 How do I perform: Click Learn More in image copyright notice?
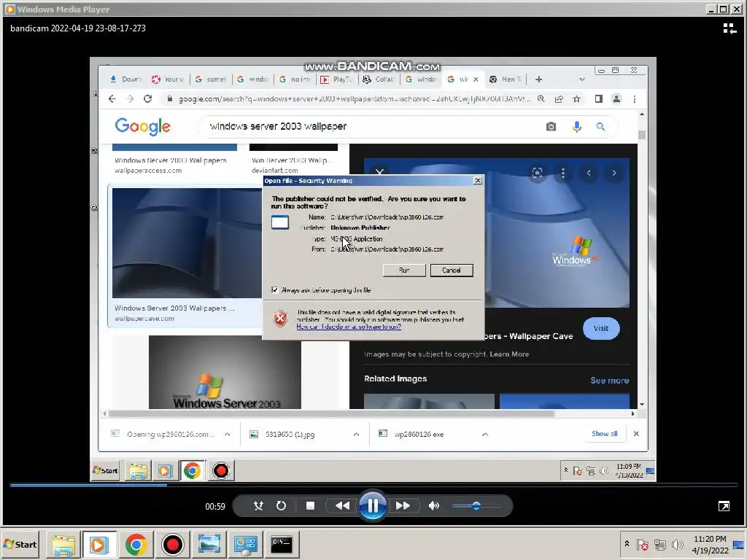[508, 354]
